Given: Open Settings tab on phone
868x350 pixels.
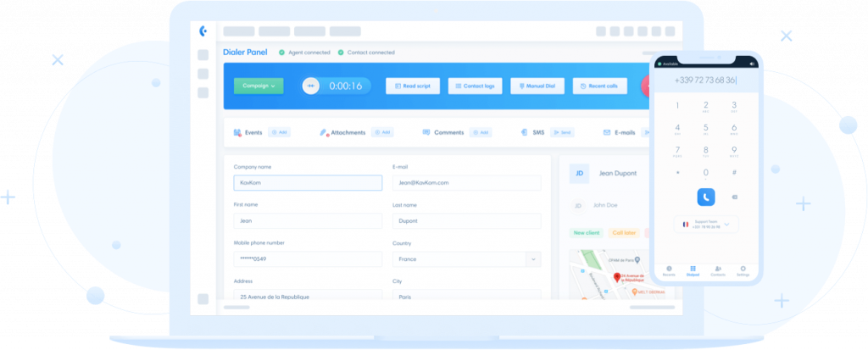Looking at the screenshot, I should tap(743, 270).
